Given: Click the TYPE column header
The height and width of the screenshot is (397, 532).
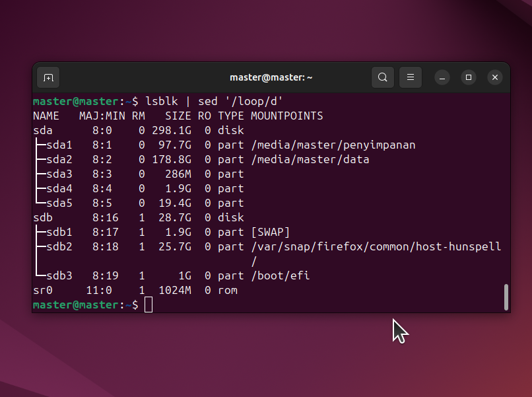Looking at the screenshot, I should click(231, 116).
